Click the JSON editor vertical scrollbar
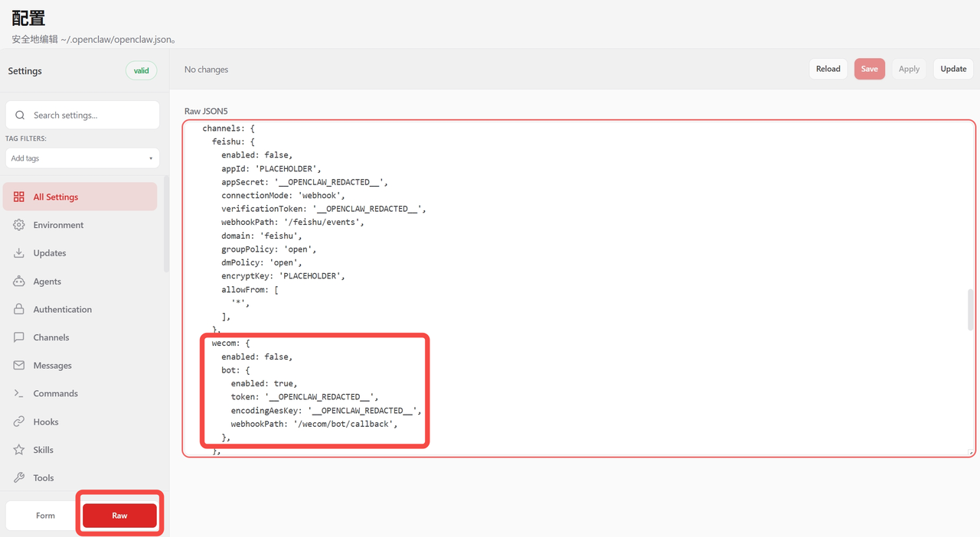The height and width of the screenshot is (537, 980). 971,310
